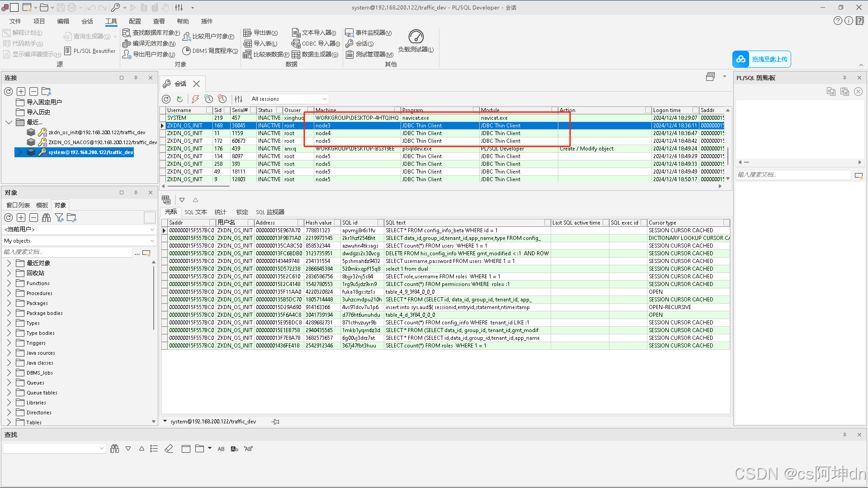868x488 pixels.
Task: Add new connection with plus icon in 连接 panel
Action: click(x=21, y=92)
